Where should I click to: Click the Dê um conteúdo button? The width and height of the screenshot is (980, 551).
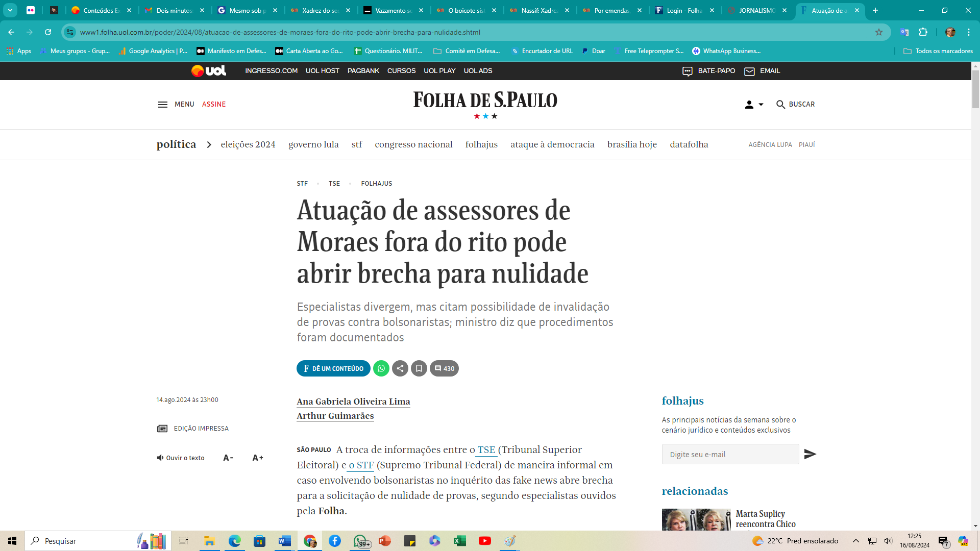[333, 368]
